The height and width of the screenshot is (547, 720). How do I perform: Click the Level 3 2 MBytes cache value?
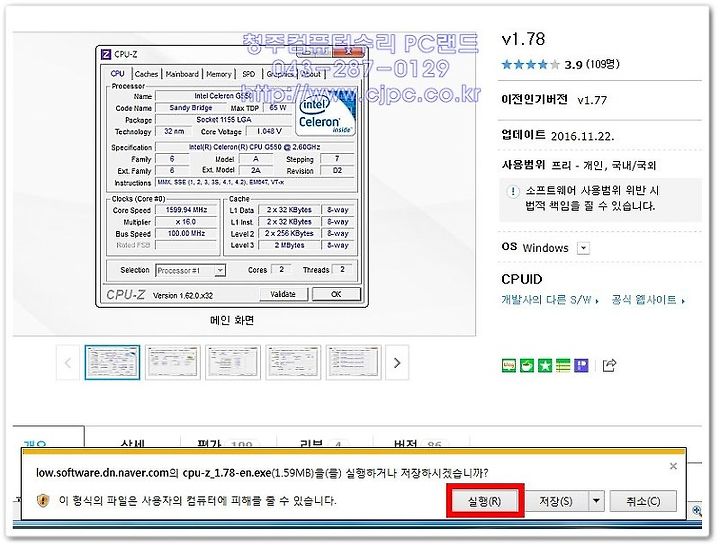pyautogui.click(x=289, y=245)
